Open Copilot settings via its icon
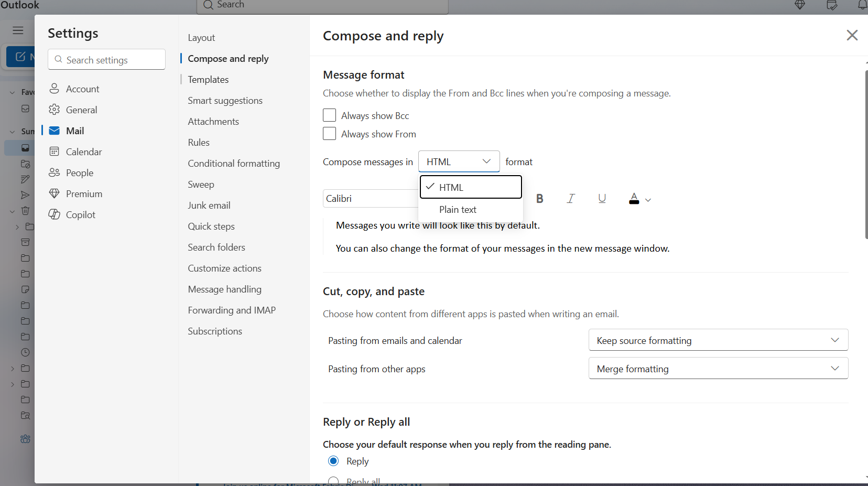Image resolution: width=868 pixels, height=486 pixels. click(55, 214)
